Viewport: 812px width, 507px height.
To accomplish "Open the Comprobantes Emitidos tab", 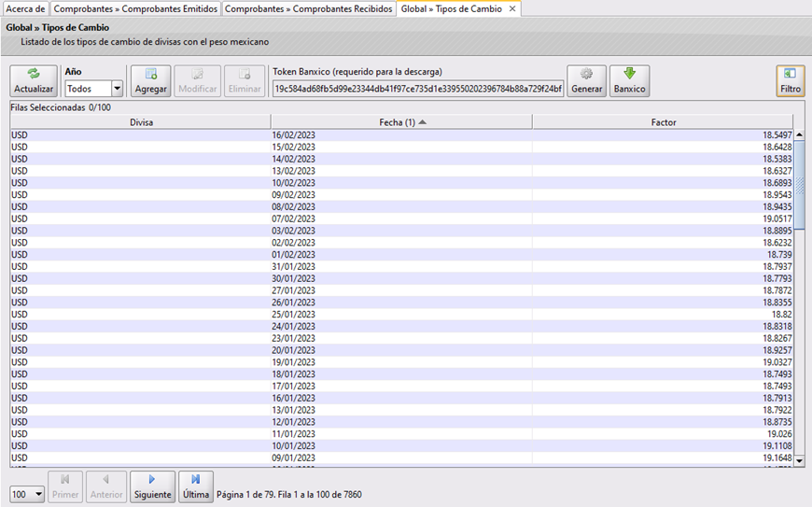I will pyautogui.click(x=135, y=8).
